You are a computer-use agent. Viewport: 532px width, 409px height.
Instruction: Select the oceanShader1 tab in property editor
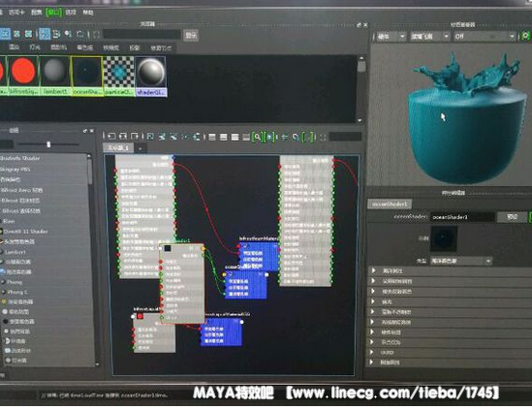click(x=390, y=204)
